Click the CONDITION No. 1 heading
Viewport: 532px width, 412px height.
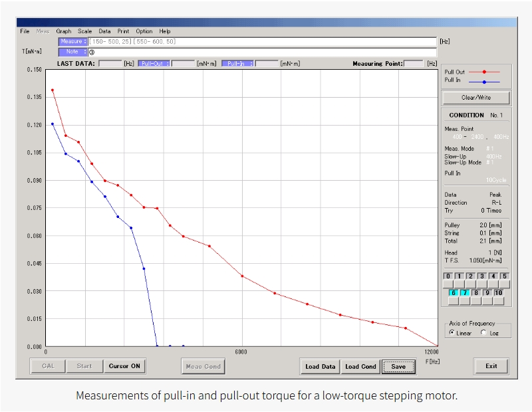point(475,115)
